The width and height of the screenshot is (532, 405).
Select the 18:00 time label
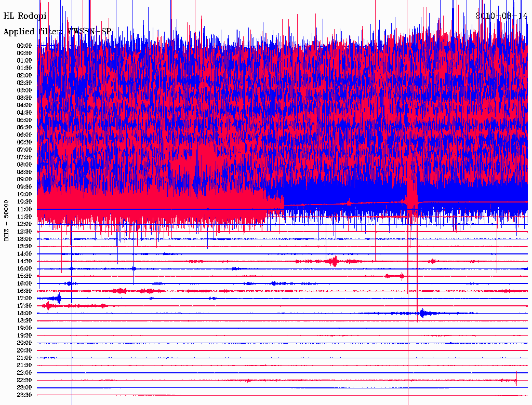point(24,313)
